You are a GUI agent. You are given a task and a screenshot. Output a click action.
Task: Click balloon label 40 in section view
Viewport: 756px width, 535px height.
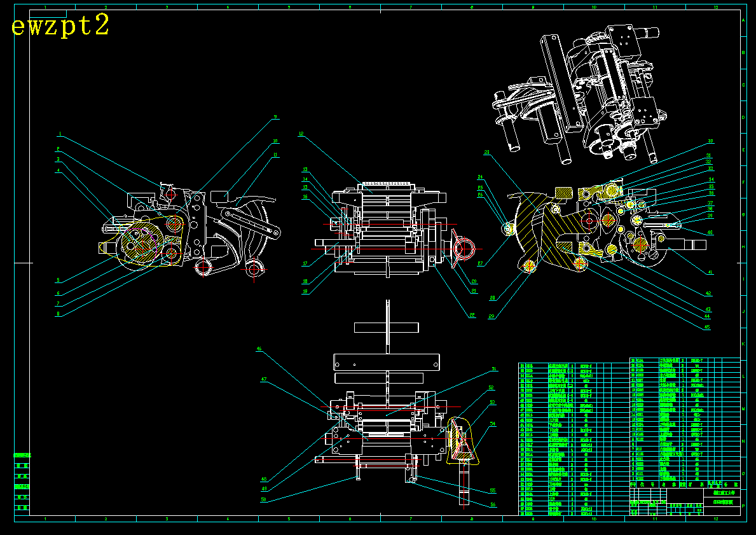710,233
